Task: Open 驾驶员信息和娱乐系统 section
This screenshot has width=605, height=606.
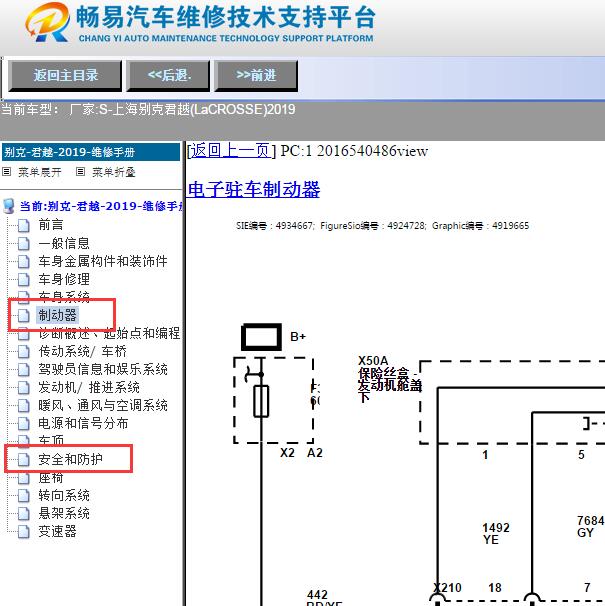Action: click(103, 369)
